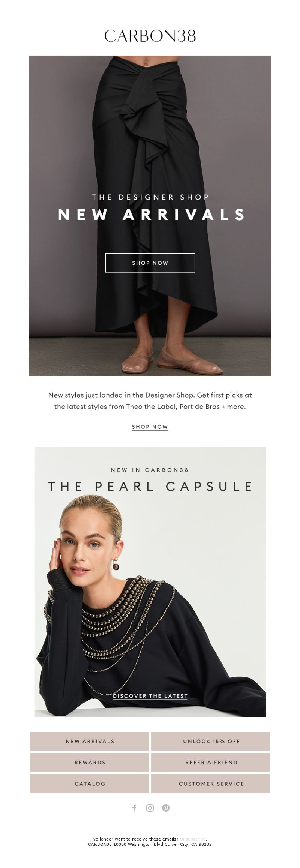Open the NEW ARRIVALS footer button

click(x=90, y=741)
